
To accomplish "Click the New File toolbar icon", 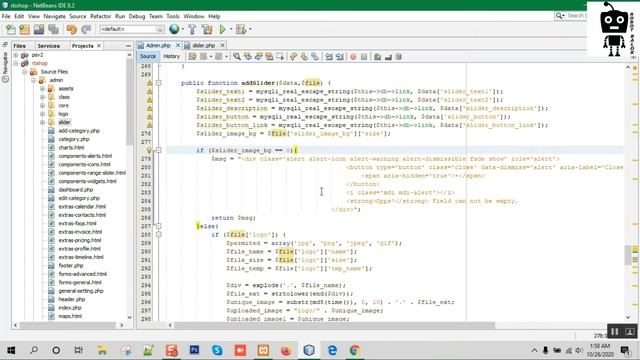I will 11,29.
